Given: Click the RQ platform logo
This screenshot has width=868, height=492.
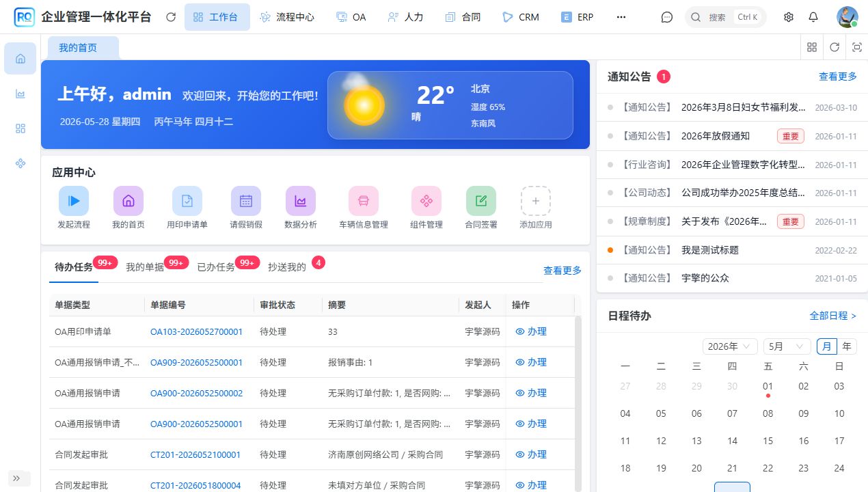Looking at the screenshot, I should click(25, 17).
